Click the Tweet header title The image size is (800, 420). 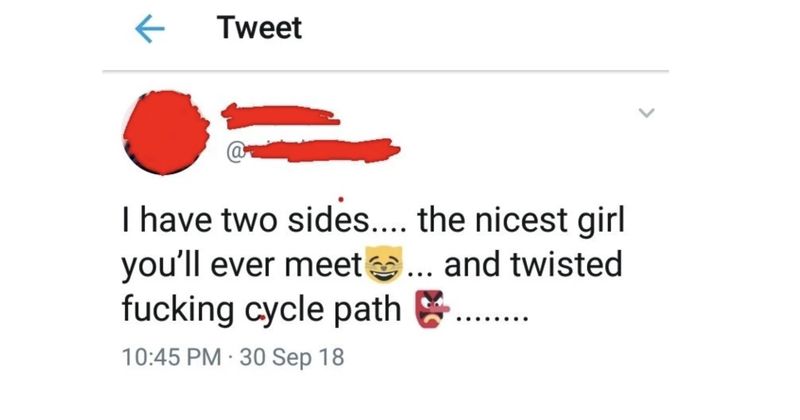point(259,28)
